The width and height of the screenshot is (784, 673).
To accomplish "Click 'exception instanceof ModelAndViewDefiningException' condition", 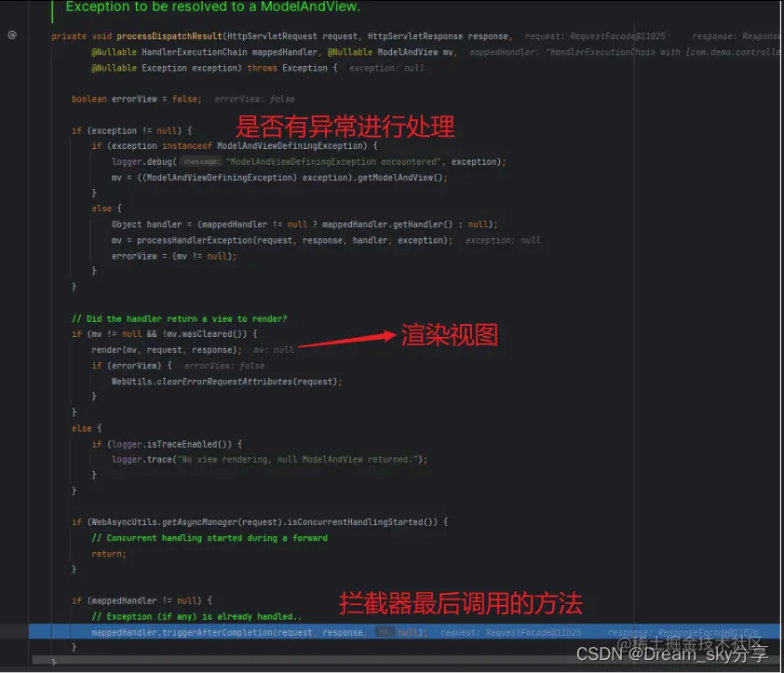I will 237,146.
